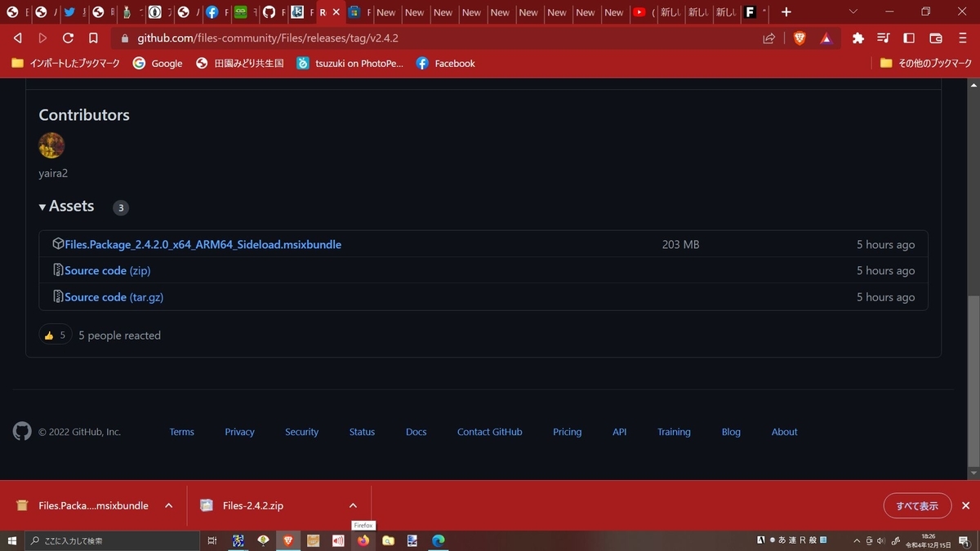Click the thumbs up reaction button
This screenshot has height=551, width=980.
[x=56, y=335]
